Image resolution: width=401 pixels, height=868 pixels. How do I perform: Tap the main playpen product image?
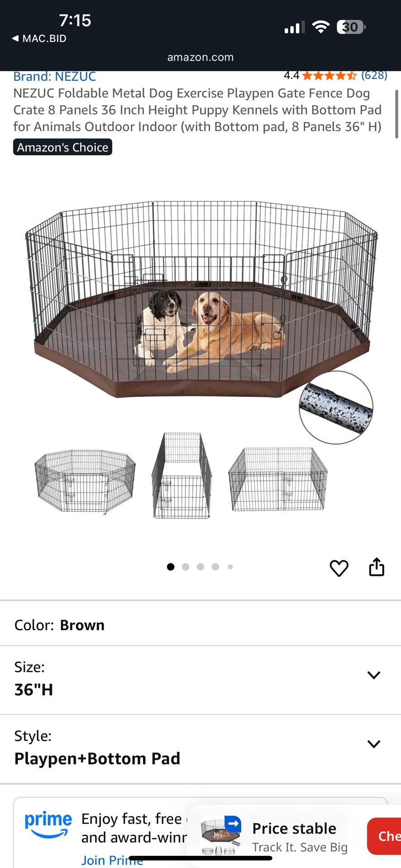pos(200,298)
